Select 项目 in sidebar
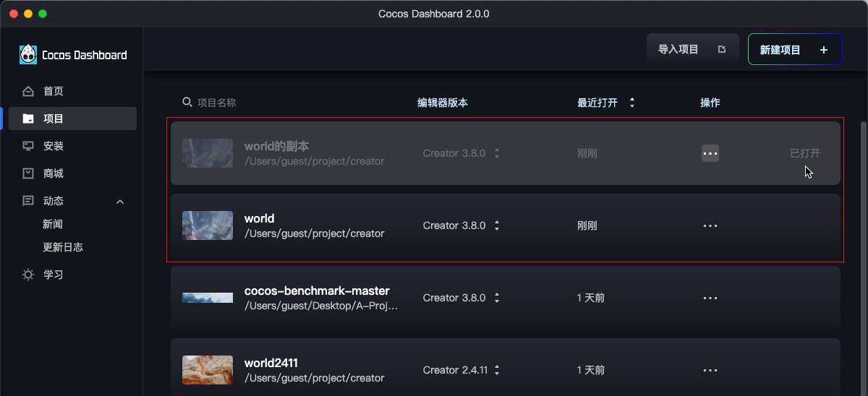The image size is (868, 396). [72, 119]
